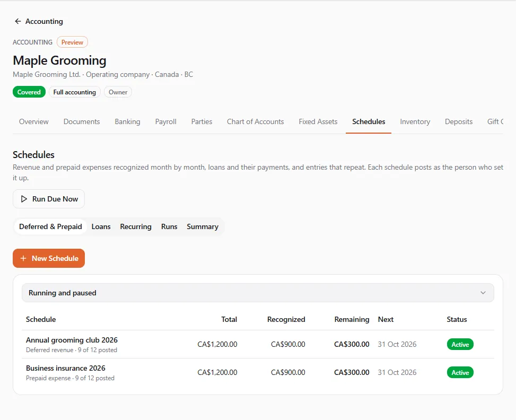Click 'Prepaid expense · 9 of 12 posted' text
The width and height of the screenshot is (516, 420).
tap(70, 378)
